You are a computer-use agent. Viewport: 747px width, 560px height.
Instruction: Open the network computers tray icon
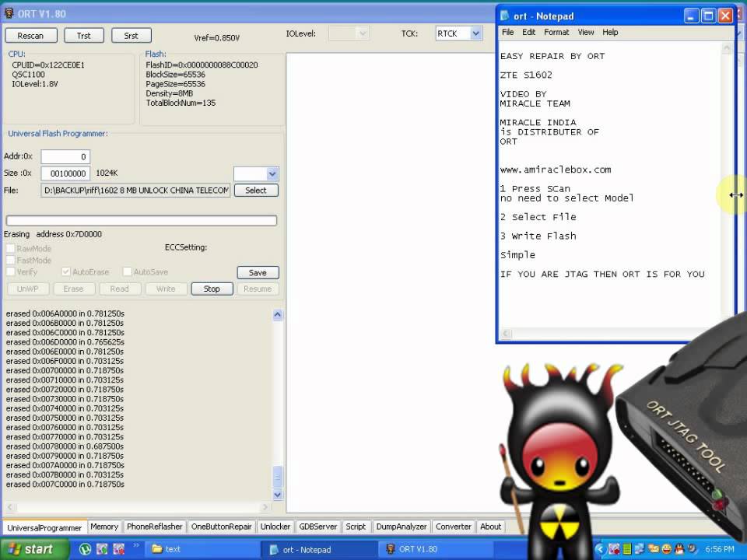coord(640,549)
